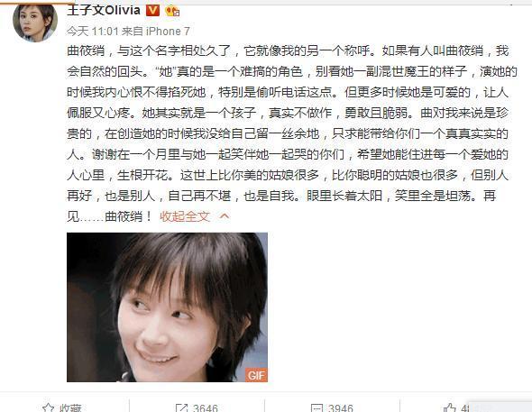Open the comment count 3946

340,407
